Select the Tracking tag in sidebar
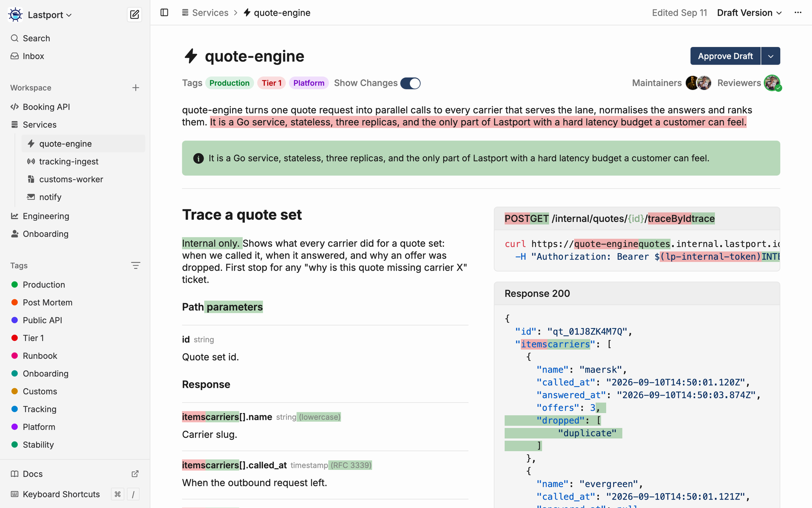The width and height of the screenshot is (812, 508). 39,409
